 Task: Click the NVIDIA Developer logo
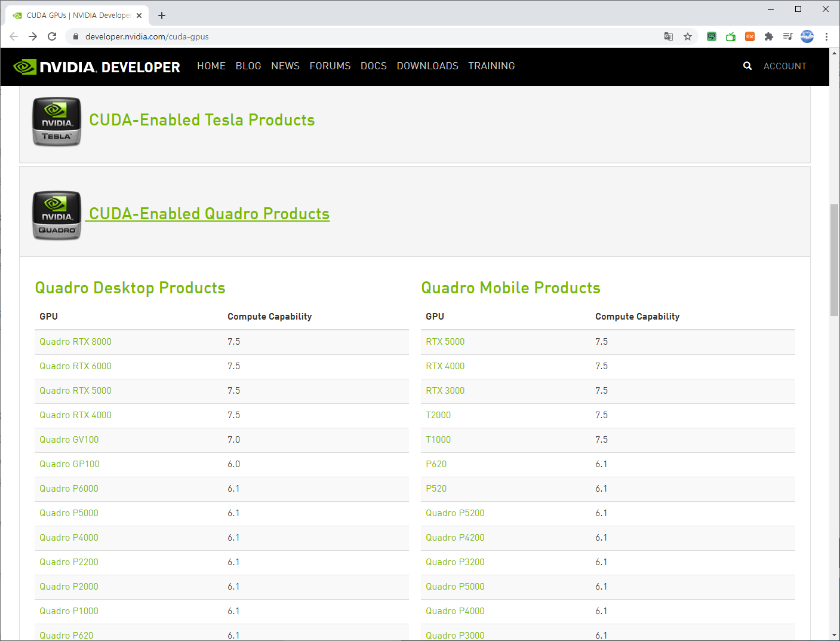(x=97, y=67)
